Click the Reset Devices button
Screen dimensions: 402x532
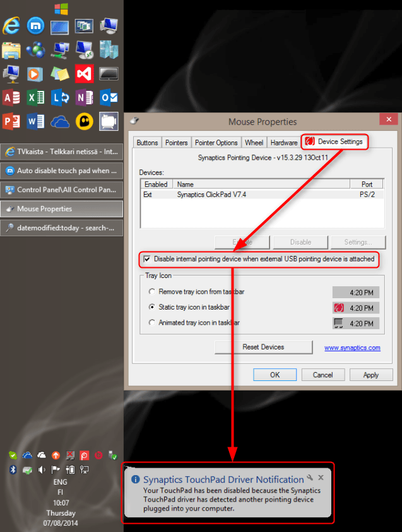tap(263, 347)
